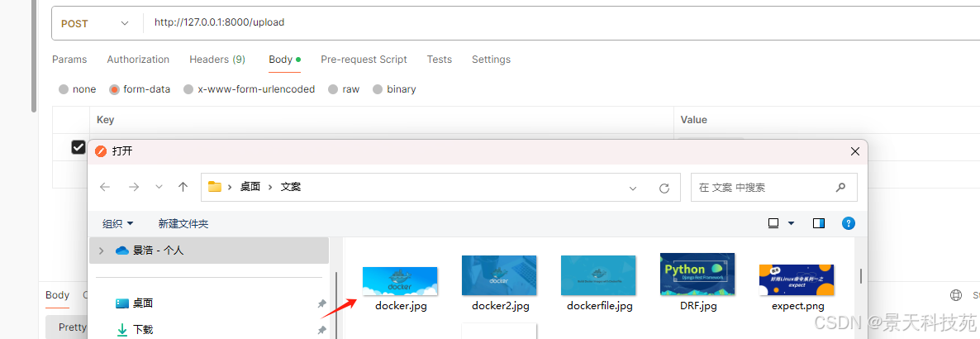
Task: Click the 在 文案 中搜索 search box
Action: pos(773,187)
